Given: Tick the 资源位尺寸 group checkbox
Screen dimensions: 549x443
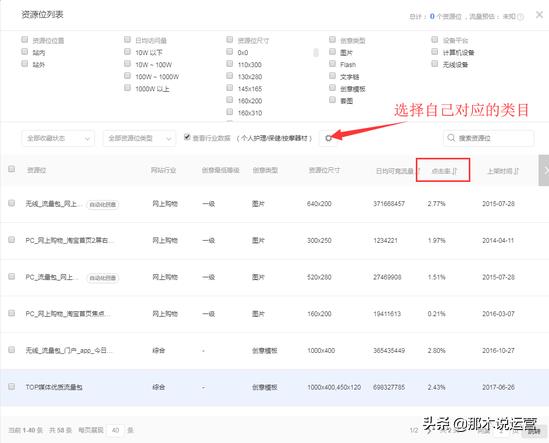Looking at the screenshot, I should [x=230, y=39].
